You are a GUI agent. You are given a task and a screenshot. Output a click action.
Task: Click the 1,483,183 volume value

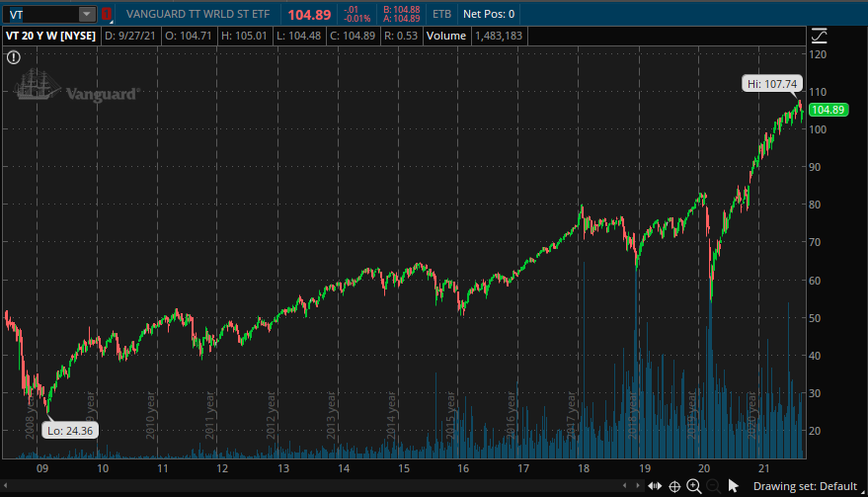(499, 36)
